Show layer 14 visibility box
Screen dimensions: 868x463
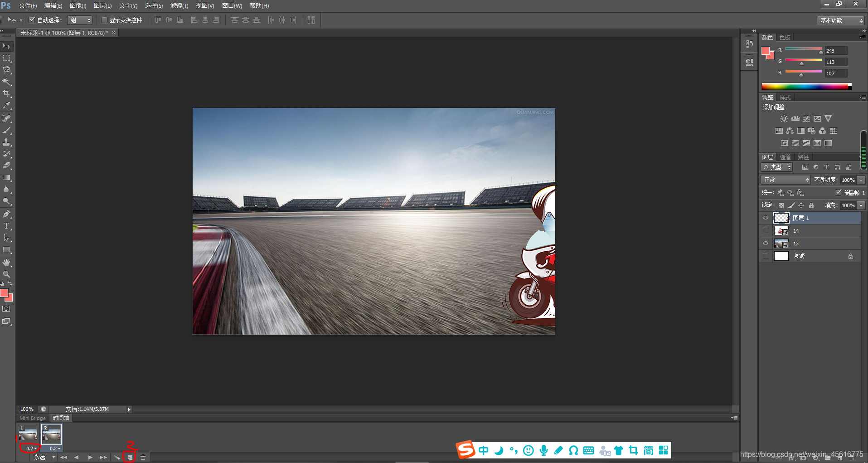coord(766,231)
